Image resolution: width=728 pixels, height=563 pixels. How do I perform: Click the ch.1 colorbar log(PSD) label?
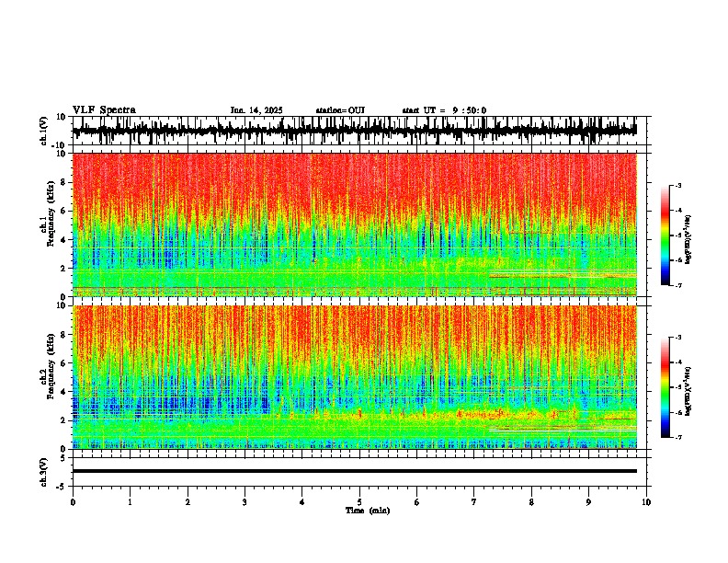tap(688, 240)
